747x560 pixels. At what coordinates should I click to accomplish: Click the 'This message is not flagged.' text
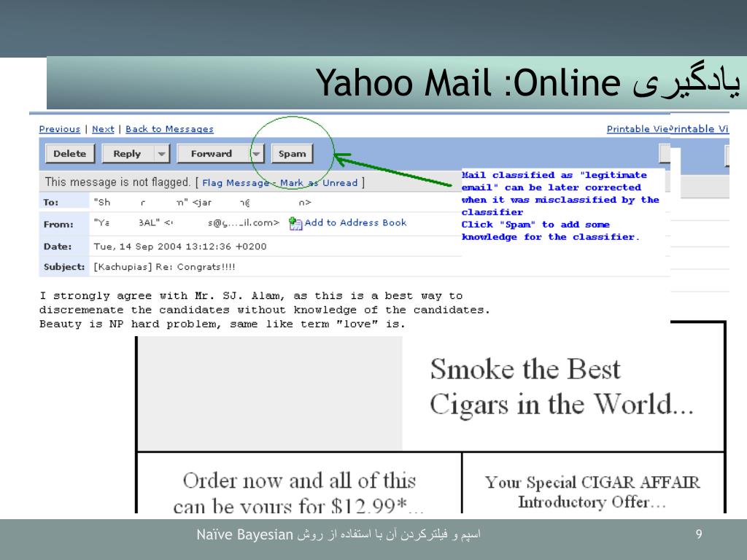coord(117,182)
